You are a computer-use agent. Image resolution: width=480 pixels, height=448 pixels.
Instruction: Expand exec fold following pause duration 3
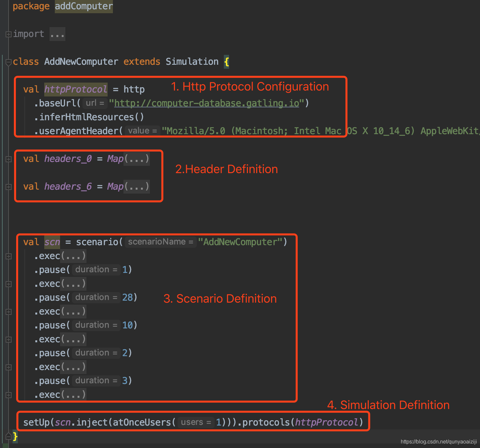pos(9,395)
